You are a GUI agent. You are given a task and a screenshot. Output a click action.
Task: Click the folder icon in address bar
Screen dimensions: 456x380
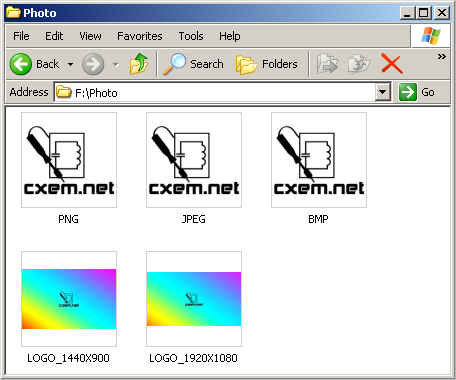click(63, 92)
